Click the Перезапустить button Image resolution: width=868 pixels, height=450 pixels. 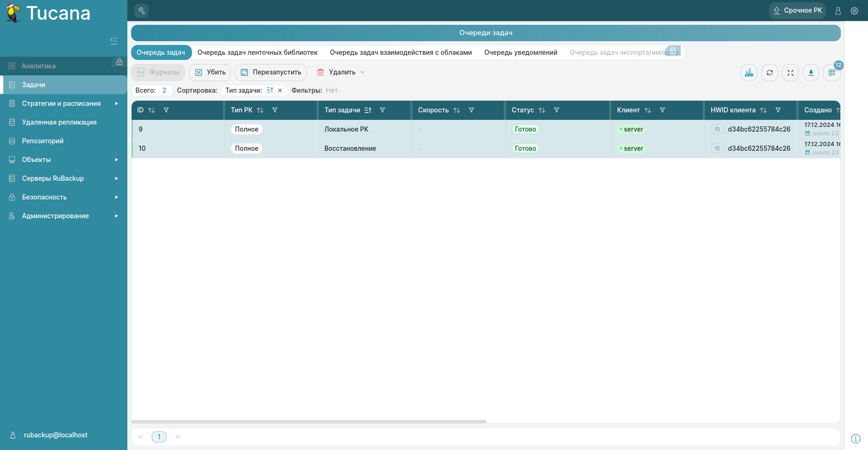click(x=271, y=73)
